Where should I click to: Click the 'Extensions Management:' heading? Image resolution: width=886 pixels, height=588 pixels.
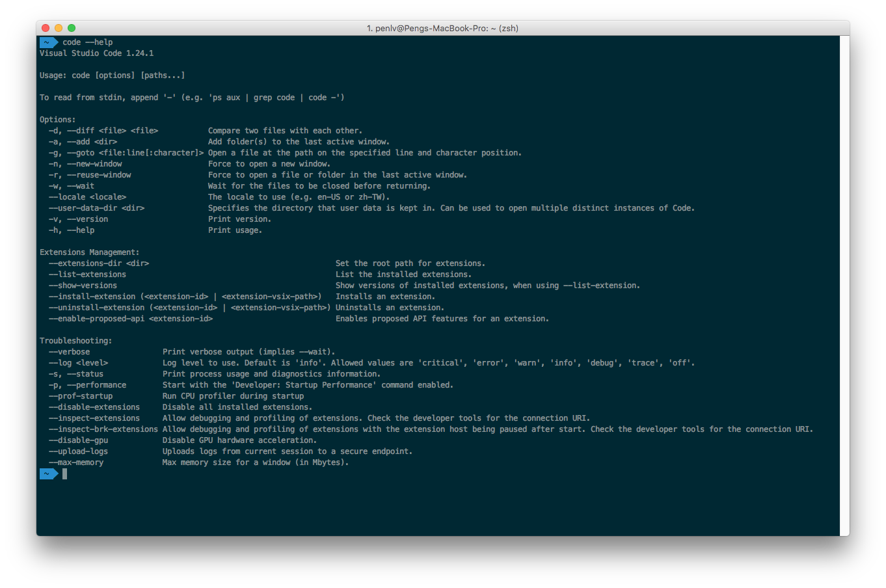(x=90, y=252)
